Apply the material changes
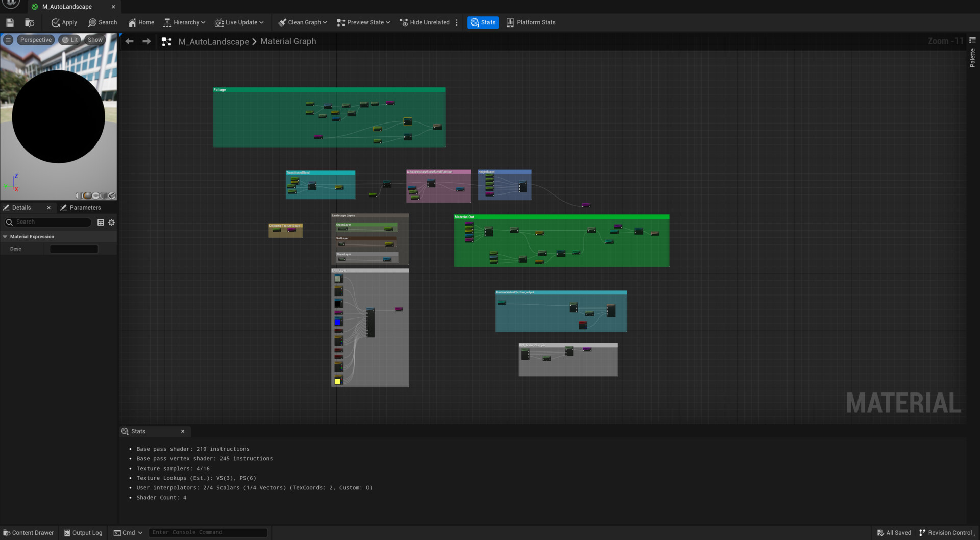This screenshot has height=540, width=980. [64, 22]
